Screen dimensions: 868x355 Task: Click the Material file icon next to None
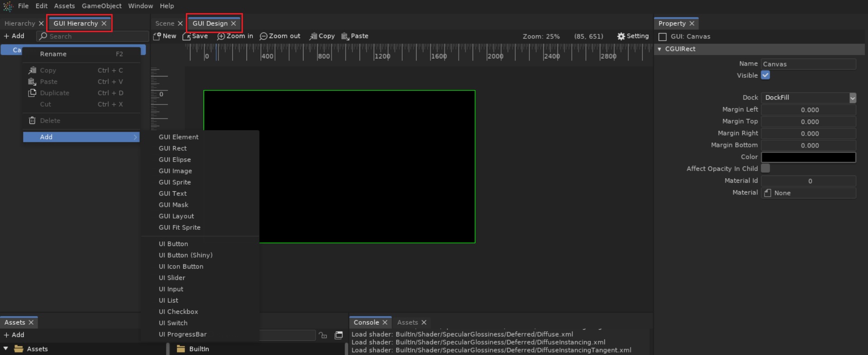(x=768, y=193)
